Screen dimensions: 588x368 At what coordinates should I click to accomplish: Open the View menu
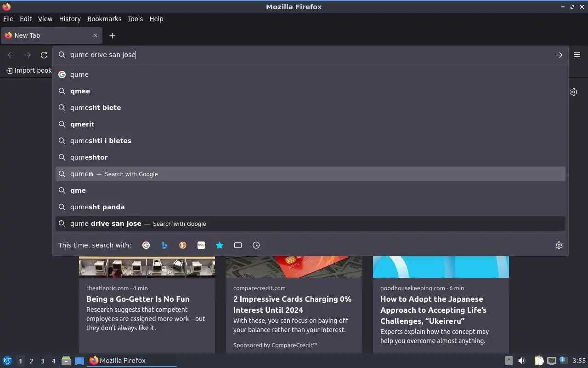45,19
